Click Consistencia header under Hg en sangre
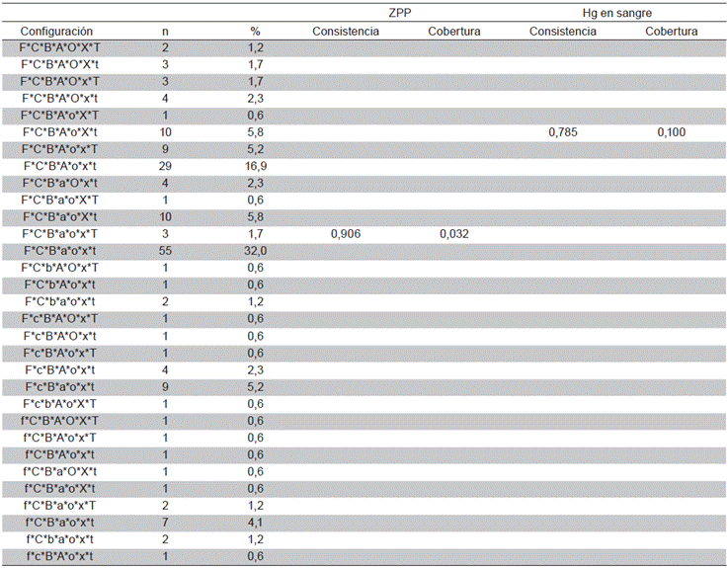Viewport: 728px width, 568px height. 563,32
